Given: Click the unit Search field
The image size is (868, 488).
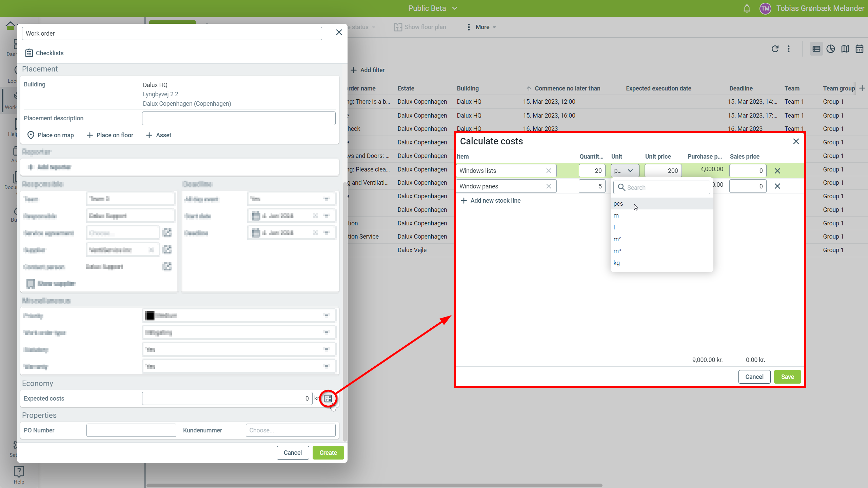Looking at the screenshot, I should [x=662, y=188].
